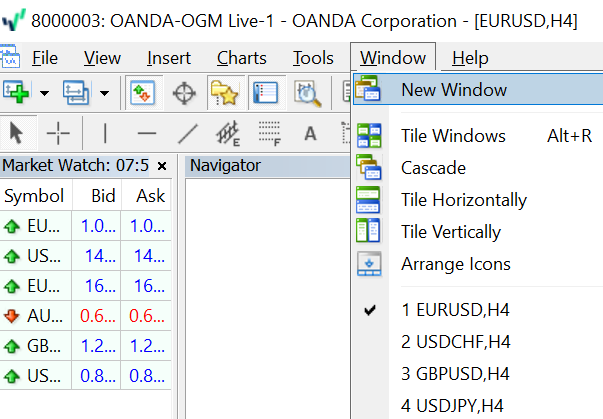Image resolution: width=603 pixels, height=419 pixels.
Task: Open the Tools menu
Action: 313,58
